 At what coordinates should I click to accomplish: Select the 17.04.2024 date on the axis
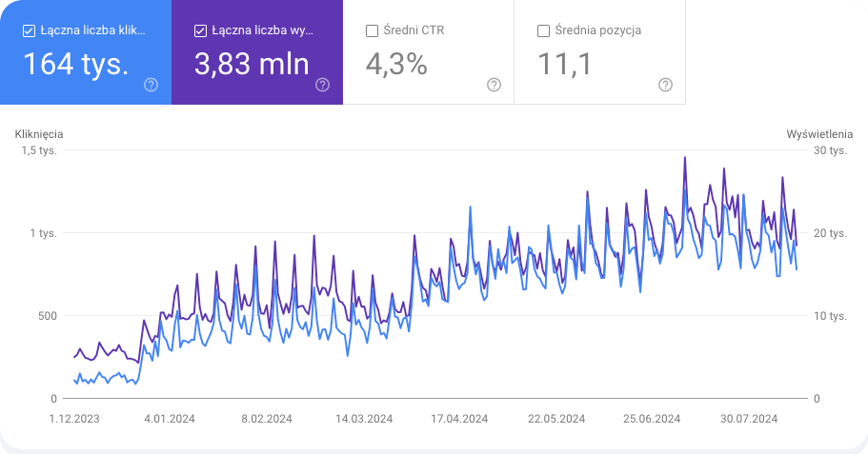point(459,419)
